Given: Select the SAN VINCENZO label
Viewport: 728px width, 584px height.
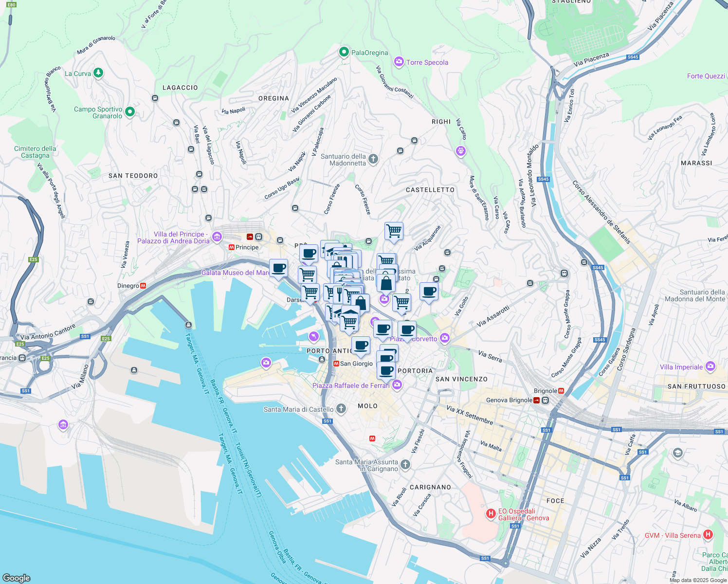Looking at the screenshot, I should click(461, 379).
